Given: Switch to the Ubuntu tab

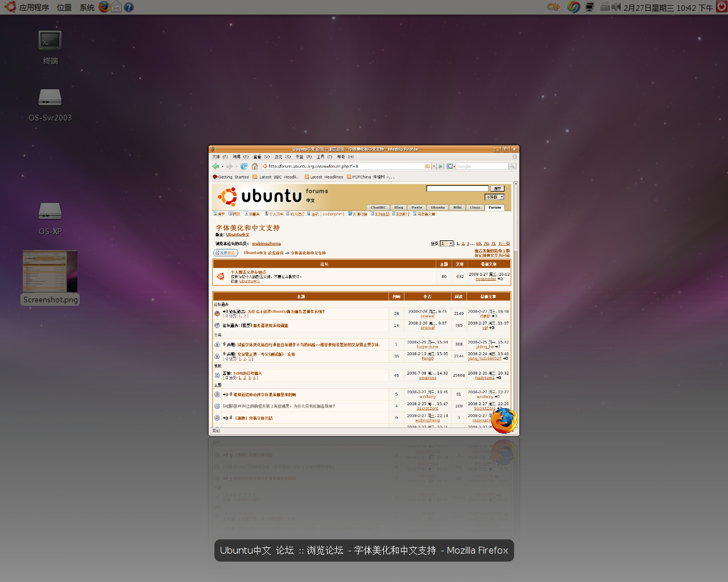Looking at the screenshot, I should click(437, 207).
